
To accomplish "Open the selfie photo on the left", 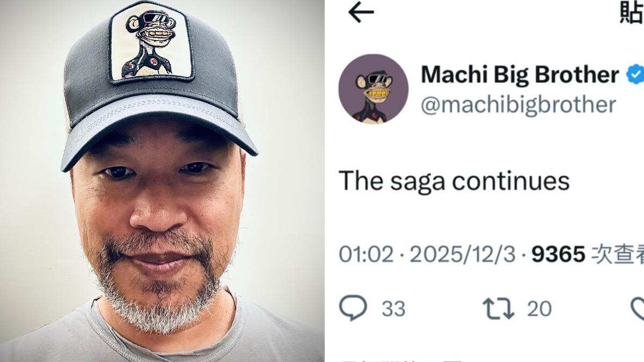I will pyautogui.click(x=162, y=181).
